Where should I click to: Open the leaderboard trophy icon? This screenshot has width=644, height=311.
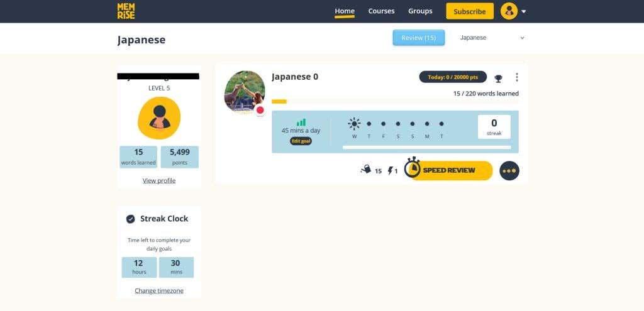coord(498,78)
